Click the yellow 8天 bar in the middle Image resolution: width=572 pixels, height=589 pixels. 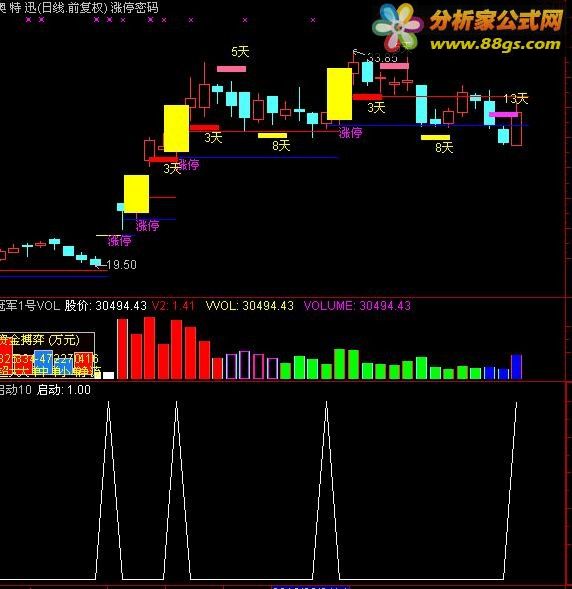272,135
